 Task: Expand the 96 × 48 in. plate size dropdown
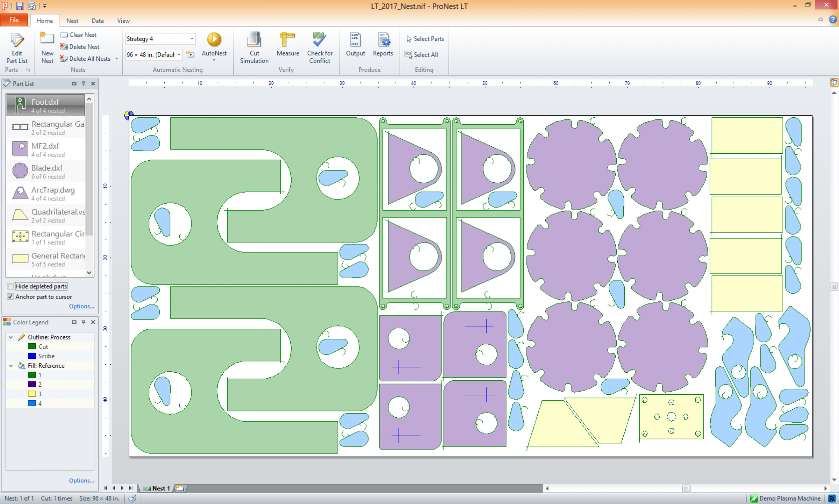coord(179,55)
